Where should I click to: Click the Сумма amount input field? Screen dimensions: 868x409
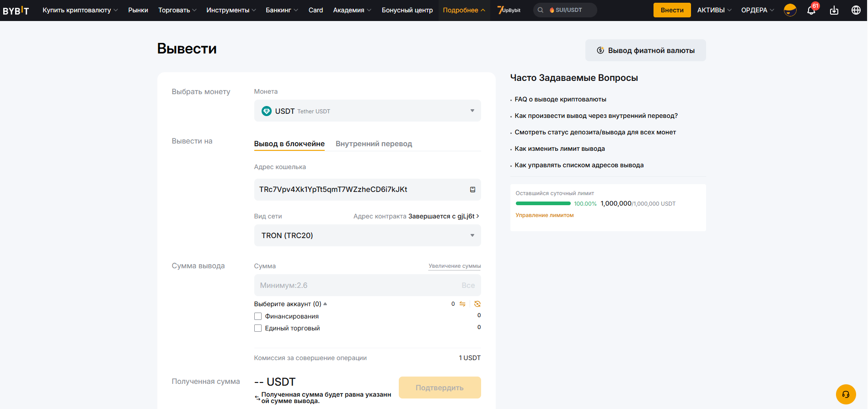tap(357, 285)
